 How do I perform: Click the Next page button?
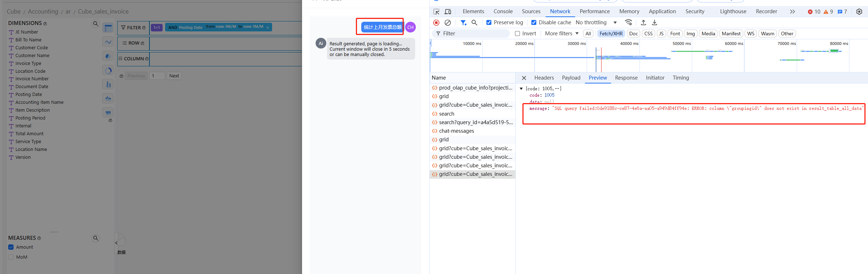tap(174, 76)
